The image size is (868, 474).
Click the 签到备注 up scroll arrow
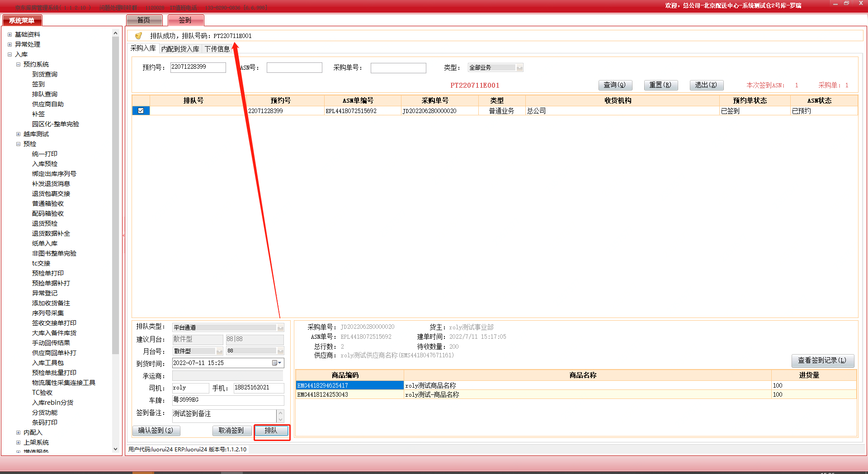click(280, 412)
